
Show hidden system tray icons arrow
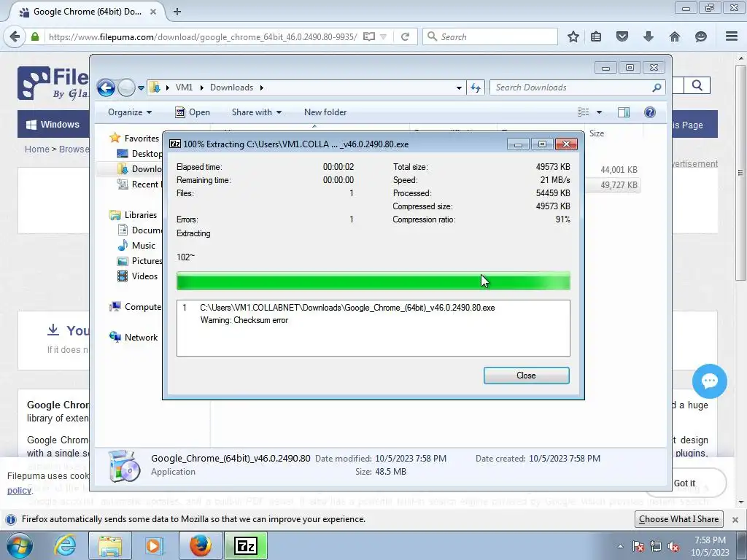click(x=620, y=546)
